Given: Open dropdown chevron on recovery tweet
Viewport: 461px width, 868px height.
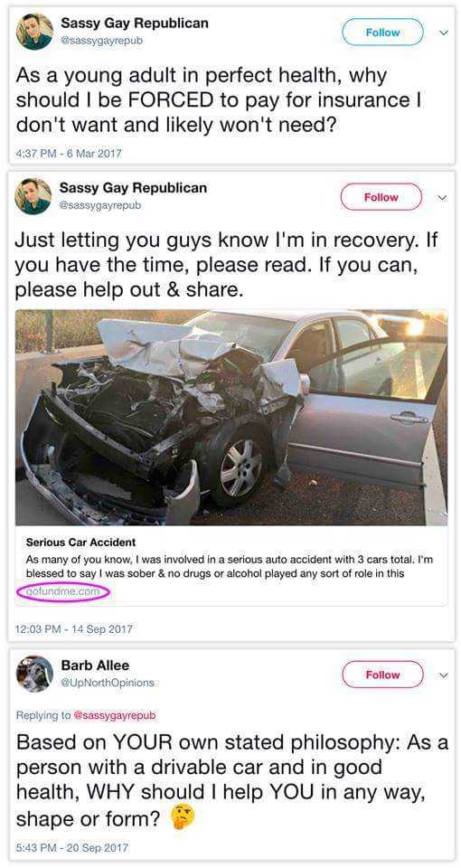Looking at the screenshot, I should (441, 198).
